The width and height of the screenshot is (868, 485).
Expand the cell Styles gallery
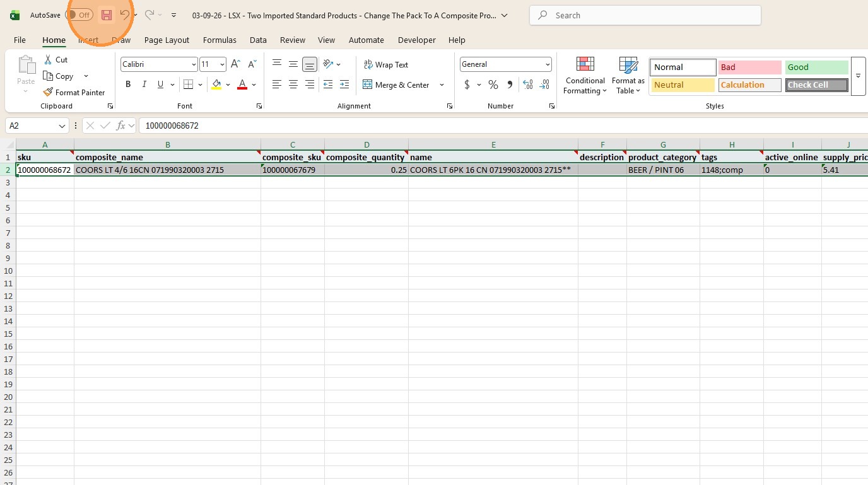858,76
